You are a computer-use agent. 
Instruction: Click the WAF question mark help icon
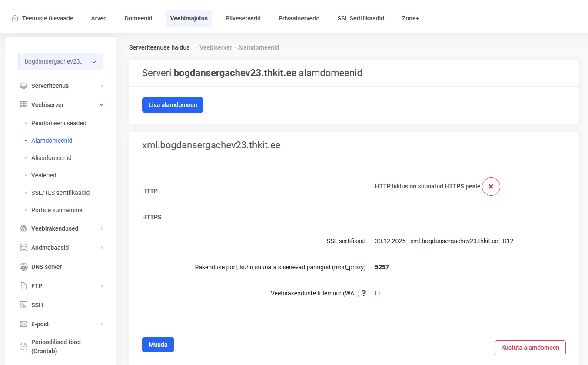pos(364,294)
